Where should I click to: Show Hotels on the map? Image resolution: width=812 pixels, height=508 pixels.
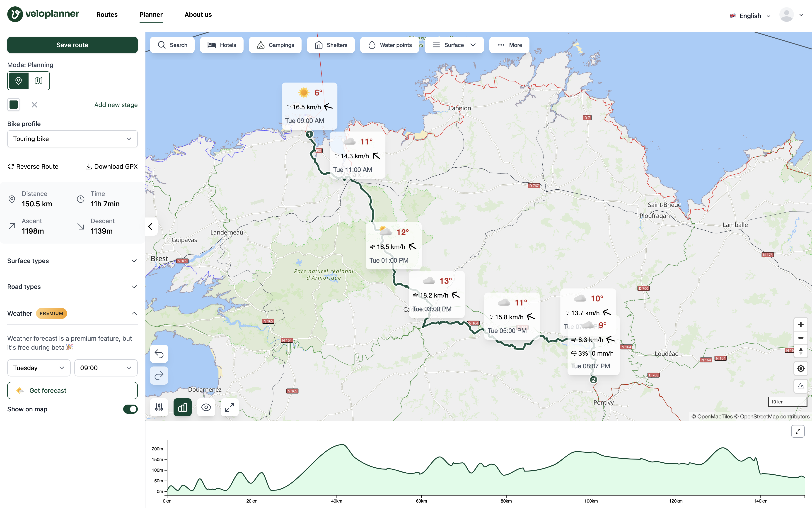(x=222, y=45)
